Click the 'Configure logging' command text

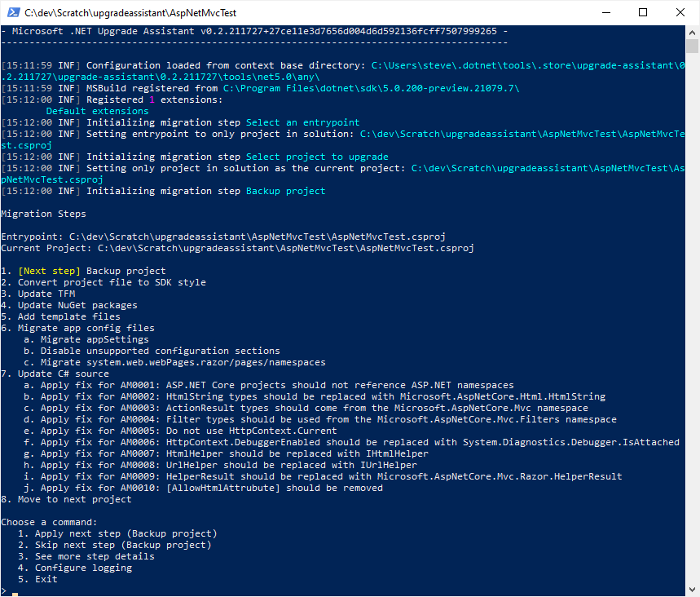tap(83, 568)
